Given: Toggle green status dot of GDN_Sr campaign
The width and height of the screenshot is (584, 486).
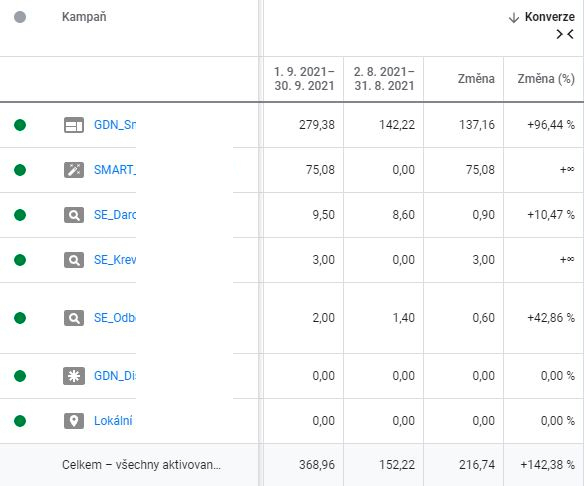Looking at the screenshot, I should 20,125.
